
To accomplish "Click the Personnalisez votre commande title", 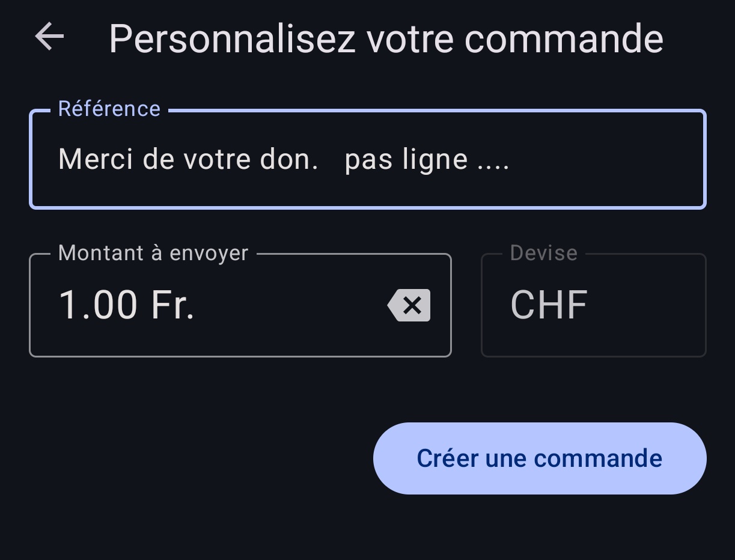I will tap(386, 38).
